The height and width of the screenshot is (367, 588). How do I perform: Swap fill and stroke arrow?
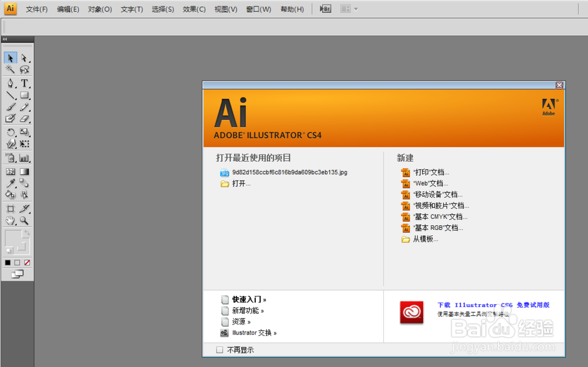[x=26, y=233]
